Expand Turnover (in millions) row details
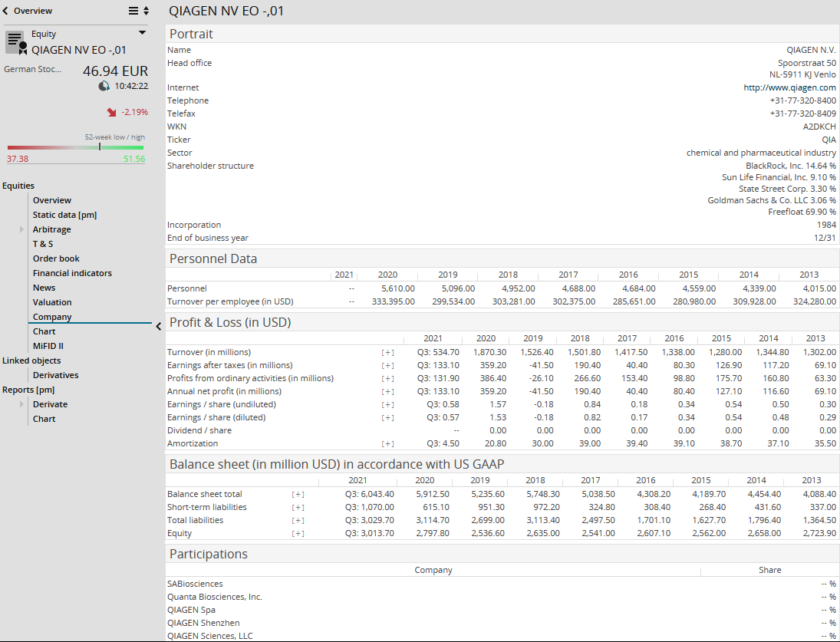 pos(388,352)
